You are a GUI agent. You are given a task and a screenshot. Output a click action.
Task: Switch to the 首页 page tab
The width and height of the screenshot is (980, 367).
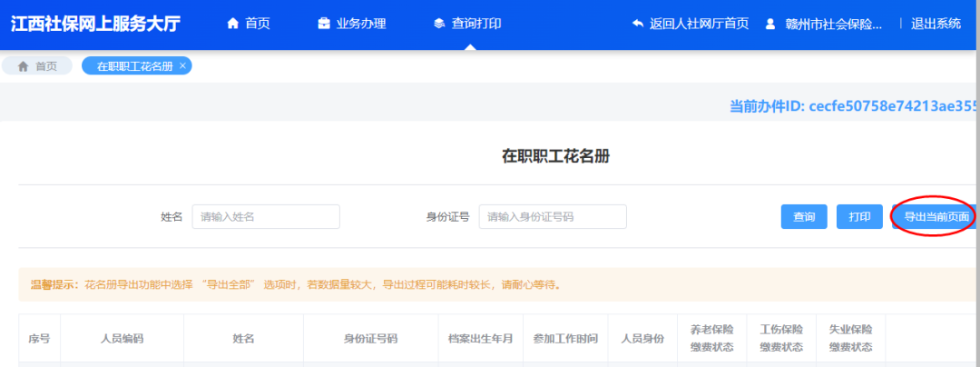coord(37,65)
